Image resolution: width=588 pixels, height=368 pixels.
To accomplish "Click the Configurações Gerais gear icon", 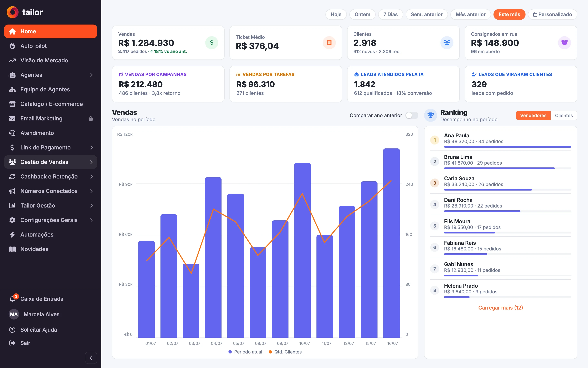I will click(x=12, y=220).
